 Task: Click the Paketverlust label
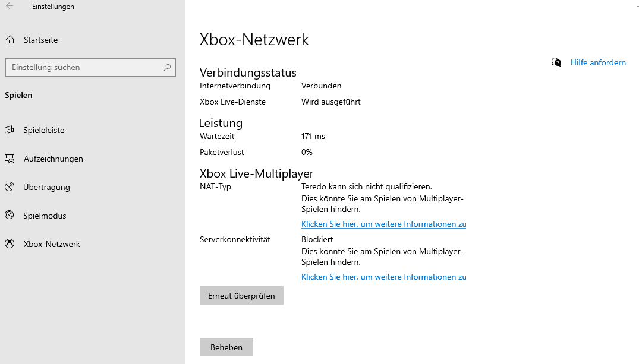click(x=222, y=152)
